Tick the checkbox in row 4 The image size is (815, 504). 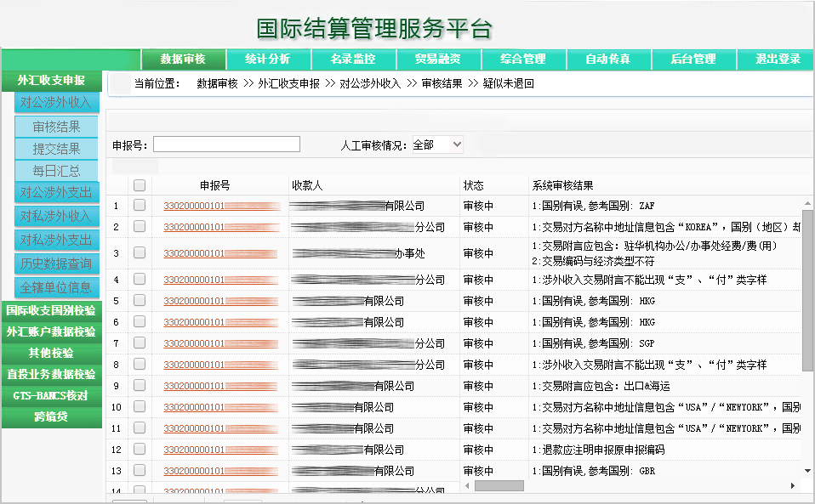coord(140,280)
